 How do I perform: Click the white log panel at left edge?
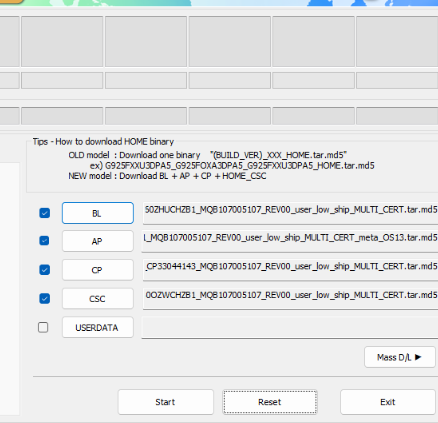tap(10, 289)
